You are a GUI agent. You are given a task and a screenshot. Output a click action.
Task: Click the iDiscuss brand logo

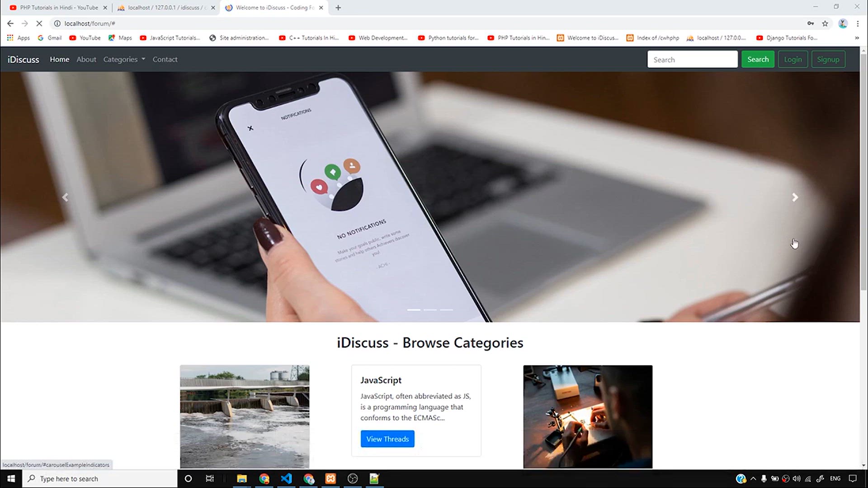[x=24, y=60]
